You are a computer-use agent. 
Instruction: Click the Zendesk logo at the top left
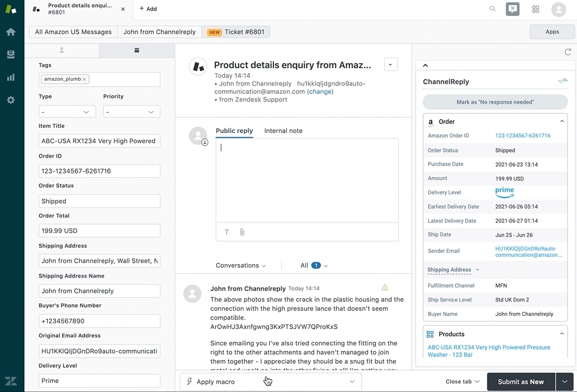pos(11,9)
